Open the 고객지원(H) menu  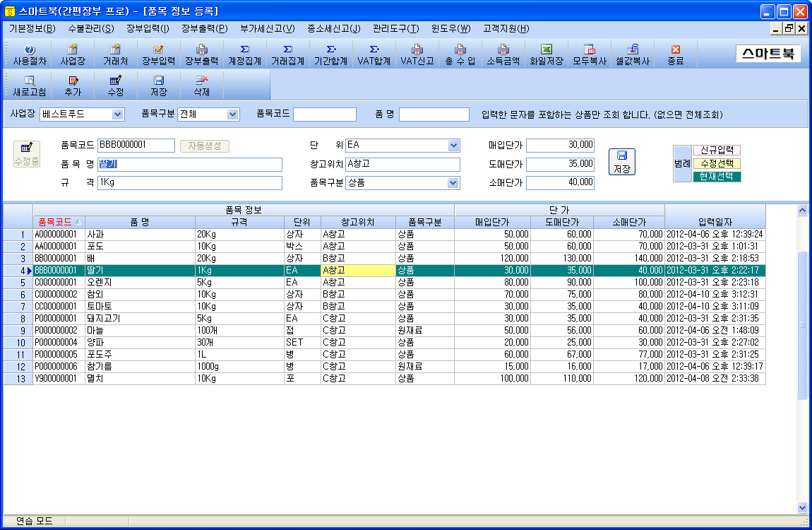pyautogui.click(x=506, y=28)
